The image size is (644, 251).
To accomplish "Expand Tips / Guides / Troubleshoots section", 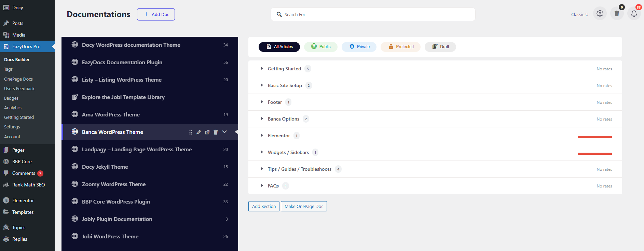I will tap(262, 169).
